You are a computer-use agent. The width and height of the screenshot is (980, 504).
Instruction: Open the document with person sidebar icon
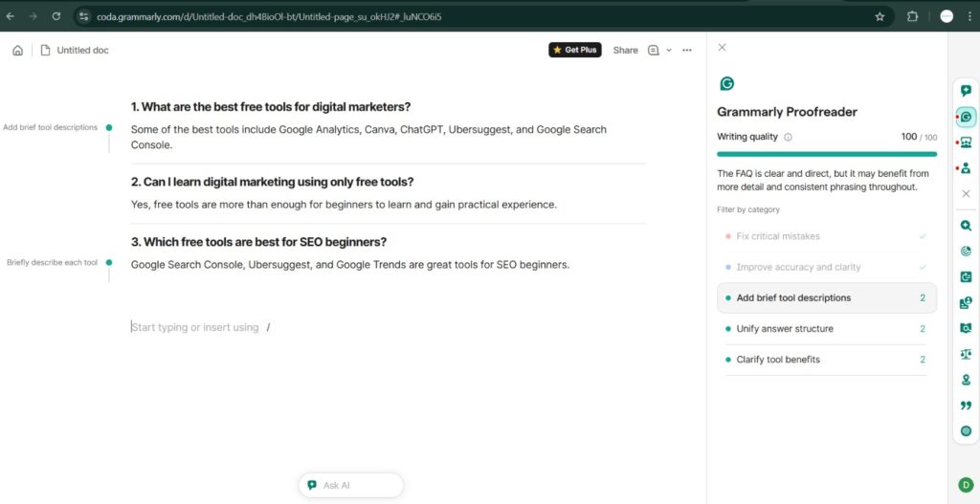(967, 303)
